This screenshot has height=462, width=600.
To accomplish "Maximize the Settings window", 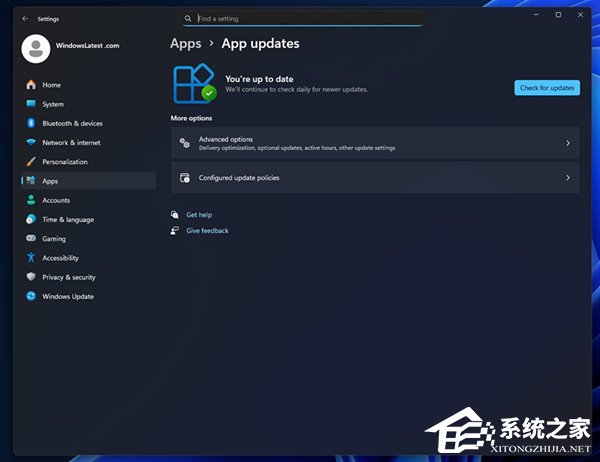I will coord(558,15).
